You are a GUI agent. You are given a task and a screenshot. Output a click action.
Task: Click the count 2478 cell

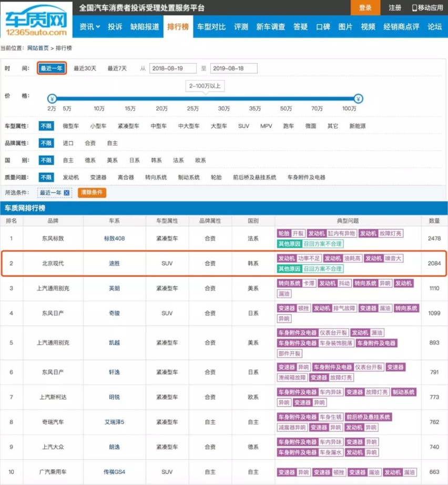tap(434, 238)
